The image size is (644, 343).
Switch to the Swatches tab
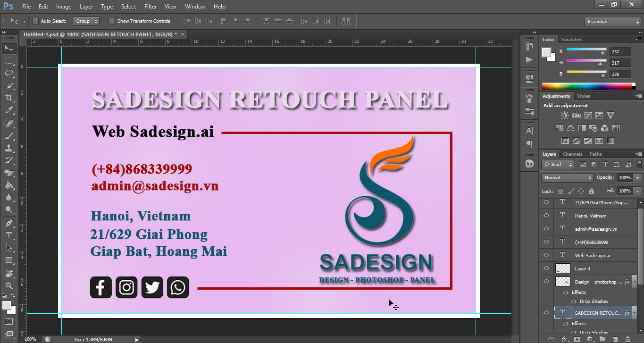[571, 40]
